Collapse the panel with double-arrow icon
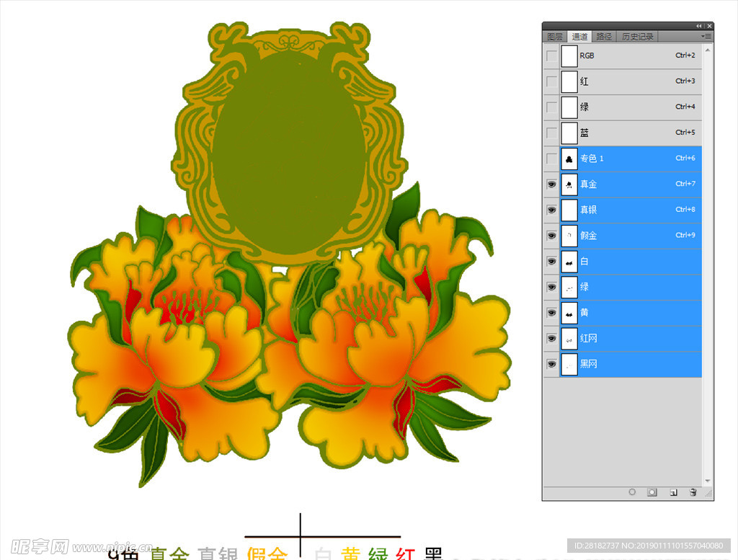The image size is (738, 560). pyautogui.click(x=698, y=25)
